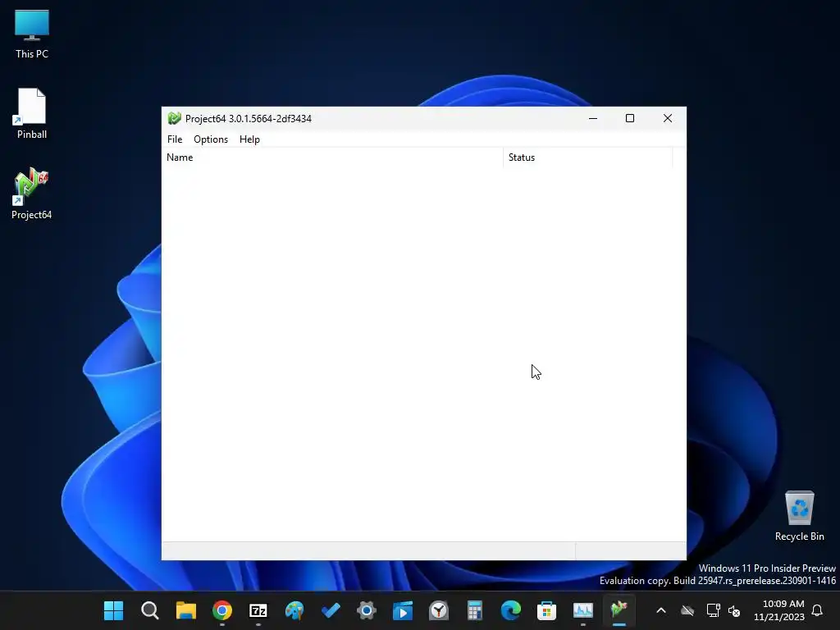This screenshot has height=630, width=840.
Task: Open taskbar Search
Action: tap(149, 610)
